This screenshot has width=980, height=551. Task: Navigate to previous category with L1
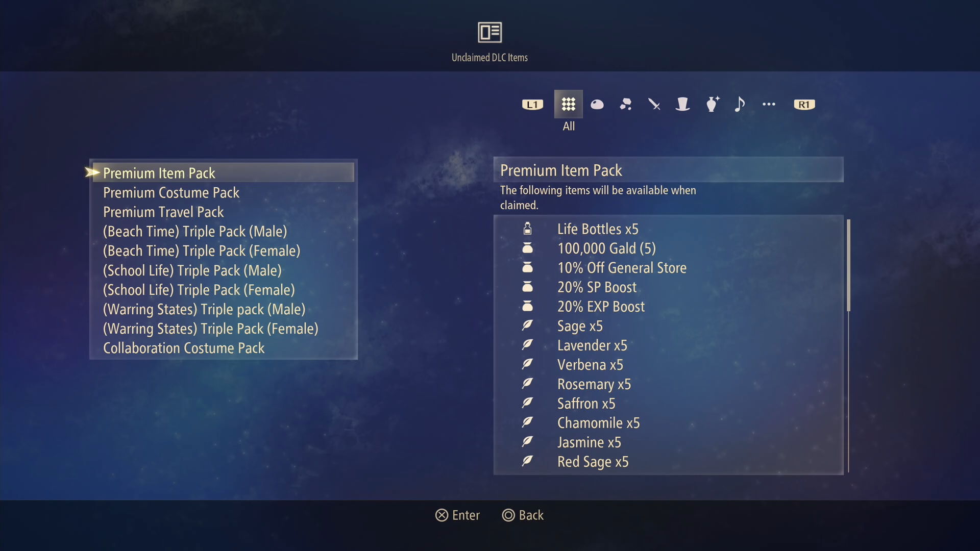tap(532, 104)
